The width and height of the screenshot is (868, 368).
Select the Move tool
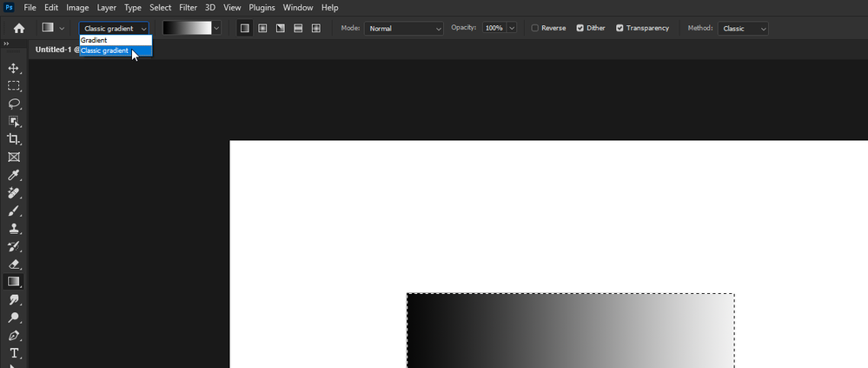(x=13, y=68)
